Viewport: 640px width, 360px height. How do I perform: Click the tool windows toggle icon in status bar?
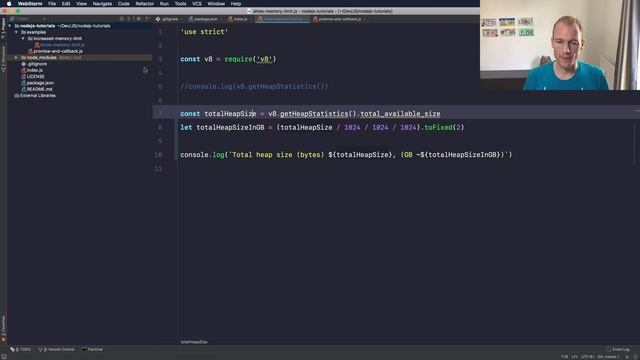pyautogui.click(x=4, y=357)
